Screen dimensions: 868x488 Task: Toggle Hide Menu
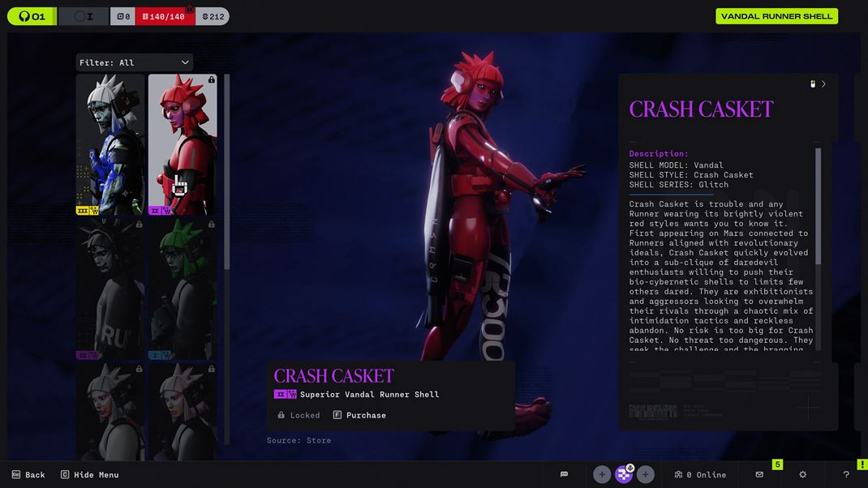pos(89,474)
